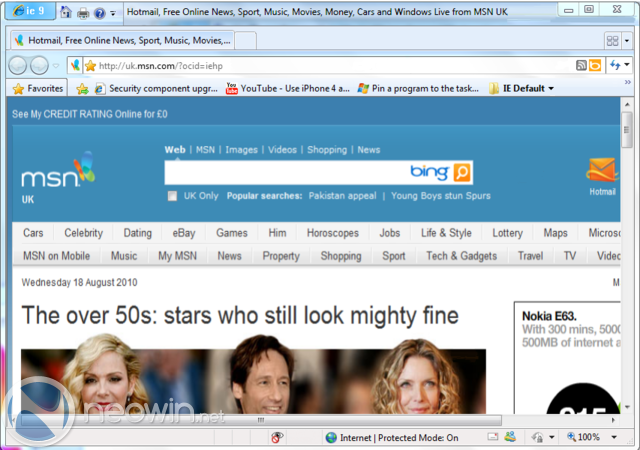Expand the dropdown arrow beside help icon
The width and height of the screenshot is (640, 450).
[x=113, y=13]
